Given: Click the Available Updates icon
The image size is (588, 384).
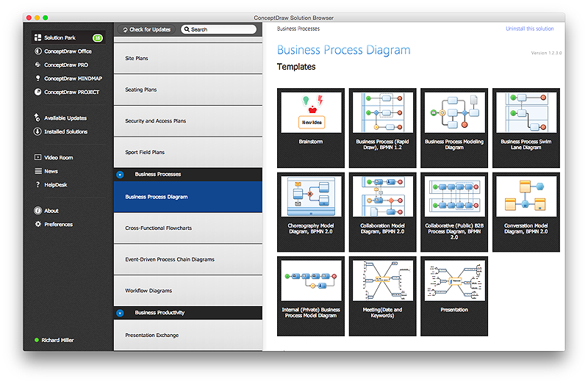Looking at the screenshot, I should pos(37,117).
